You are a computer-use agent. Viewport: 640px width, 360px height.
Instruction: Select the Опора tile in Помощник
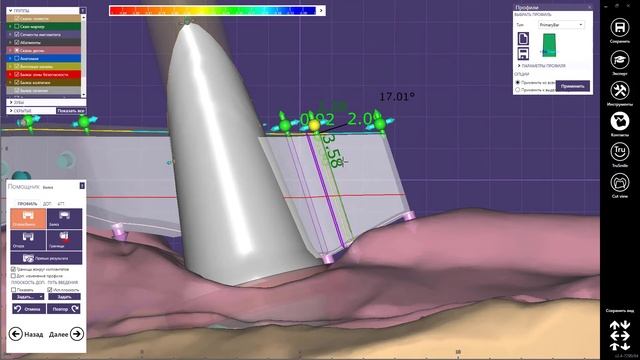(28, 240)
